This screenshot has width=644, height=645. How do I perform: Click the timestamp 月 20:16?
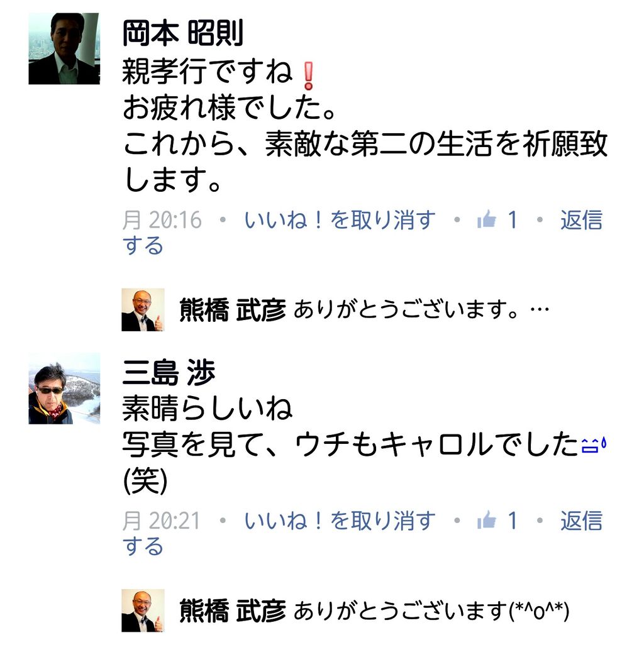(162, 219)
